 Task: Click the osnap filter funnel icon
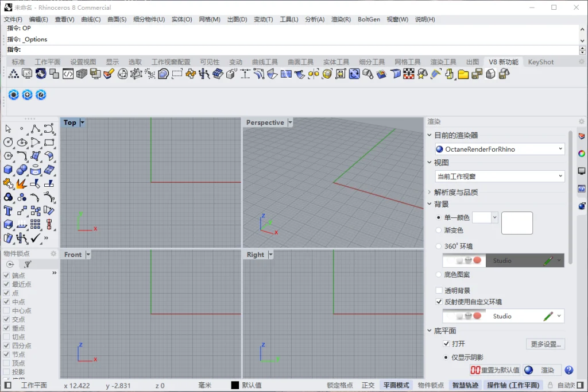point(28,264)
